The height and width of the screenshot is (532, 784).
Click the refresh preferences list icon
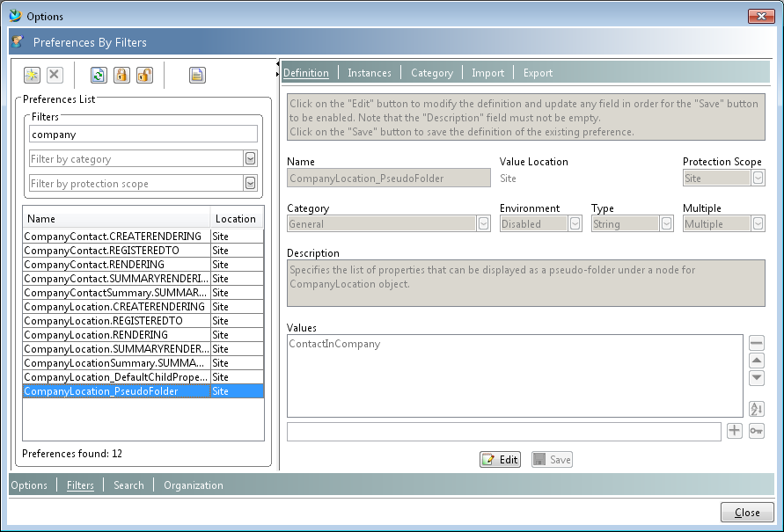[x=99, y=76]
